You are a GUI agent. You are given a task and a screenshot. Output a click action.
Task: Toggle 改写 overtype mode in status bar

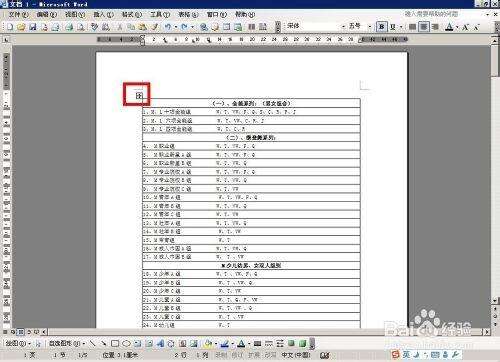[270, 355]
